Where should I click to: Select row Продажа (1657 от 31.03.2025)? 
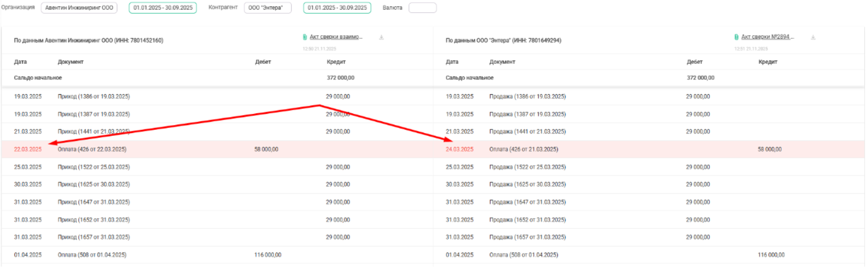coord(649,237)
